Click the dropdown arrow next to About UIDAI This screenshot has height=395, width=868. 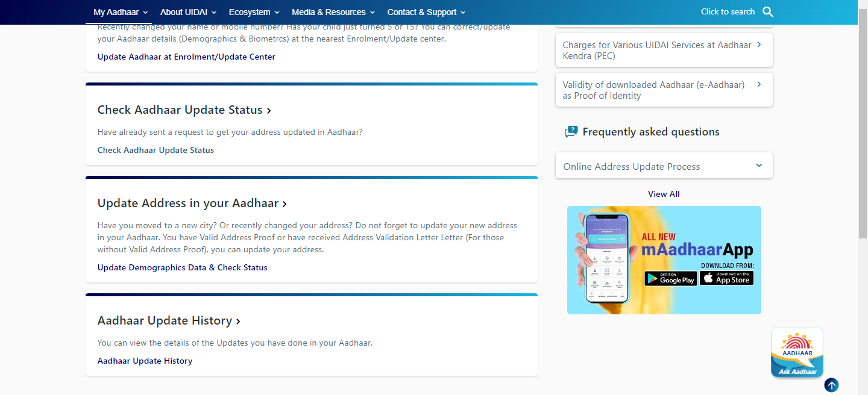point(214,13)
